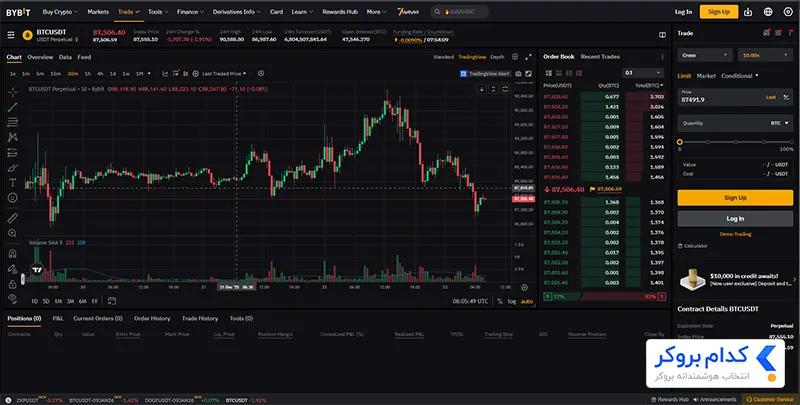The image size is (800, 405).
Task: Expand the more timeframes arrow after 1M
Action: (x=149, y=73)
